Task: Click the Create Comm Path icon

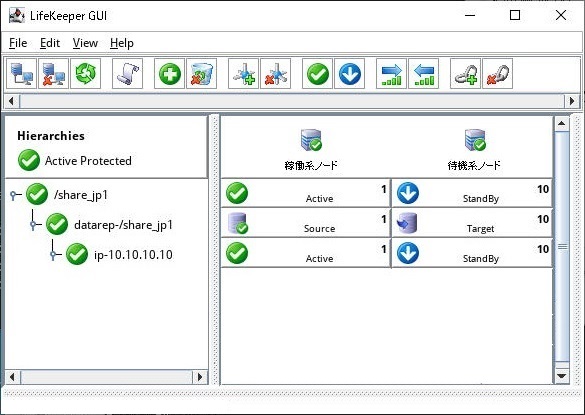Action: 243,74
